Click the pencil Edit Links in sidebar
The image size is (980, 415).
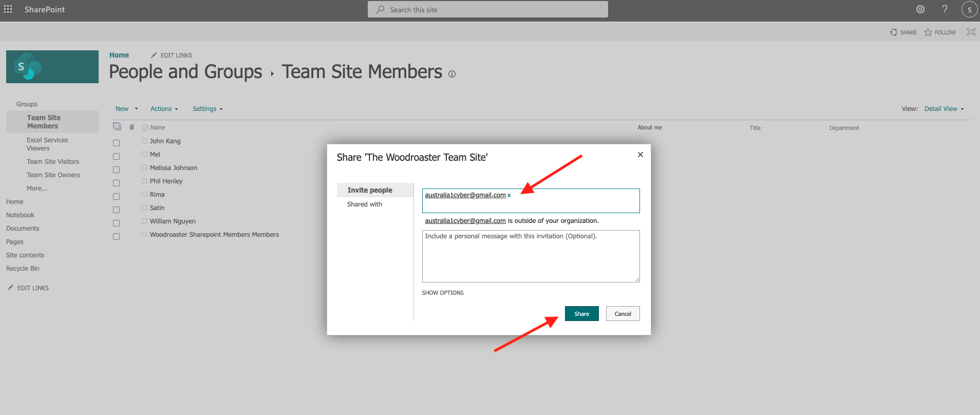(28, 288)
